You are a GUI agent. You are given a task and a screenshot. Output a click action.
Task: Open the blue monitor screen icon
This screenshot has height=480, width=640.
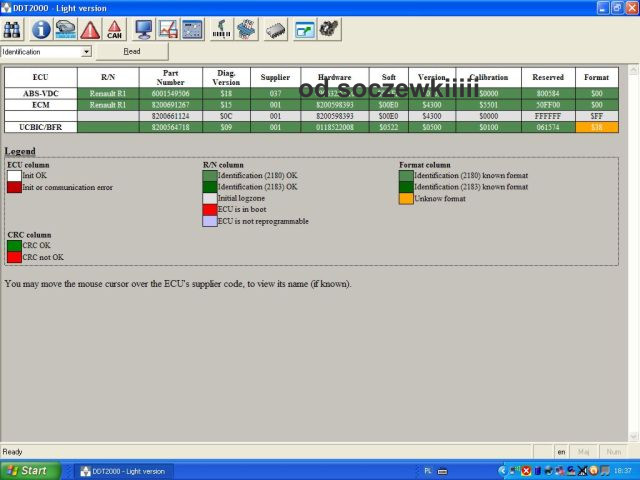pyautogui.click(x=144, y=30)
